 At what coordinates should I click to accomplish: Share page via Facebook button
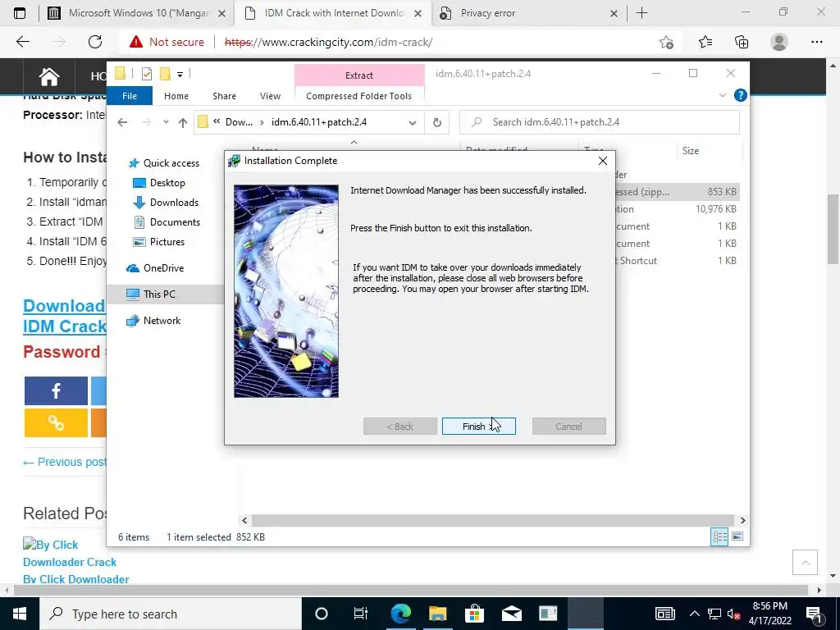(x=56, y=390)
